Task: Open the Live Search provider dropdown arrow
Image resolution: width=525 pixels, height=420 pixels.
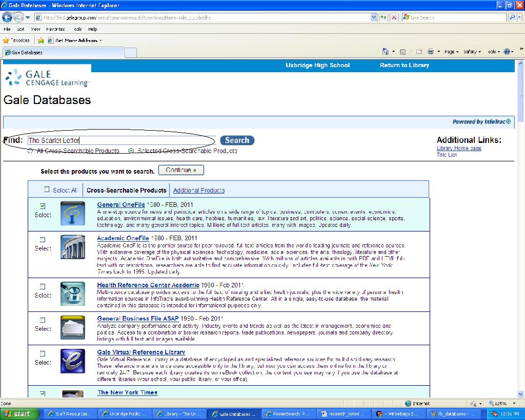Action: point(520,17)
